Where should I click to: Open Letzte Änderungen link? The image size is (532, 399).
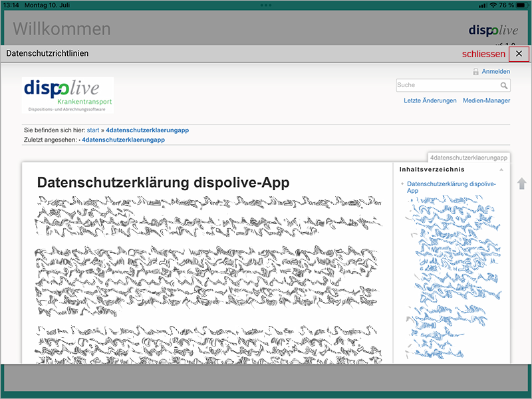pyautogui.click(x=430, y=101)
